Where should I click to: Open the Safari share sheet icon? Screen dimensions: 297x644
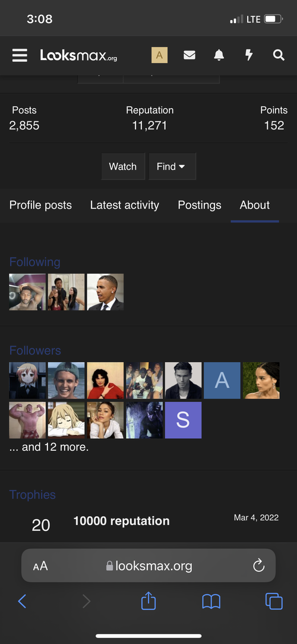[148, 601]
